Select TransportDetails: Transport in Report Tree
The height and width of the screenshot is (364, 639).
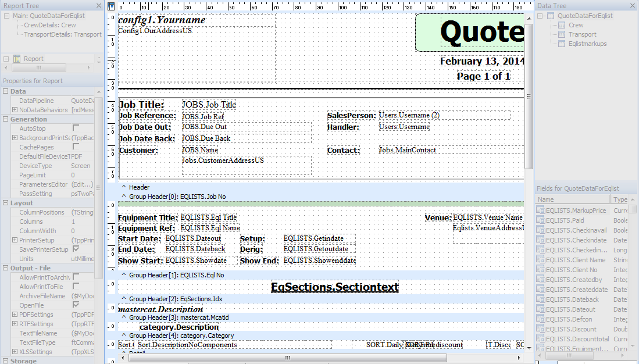pos(62,34)
